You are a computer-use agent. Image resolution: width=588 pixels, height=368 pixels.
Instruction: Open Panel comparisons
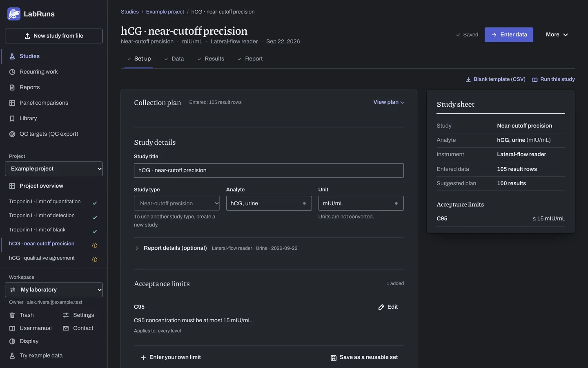coord(53,103)
